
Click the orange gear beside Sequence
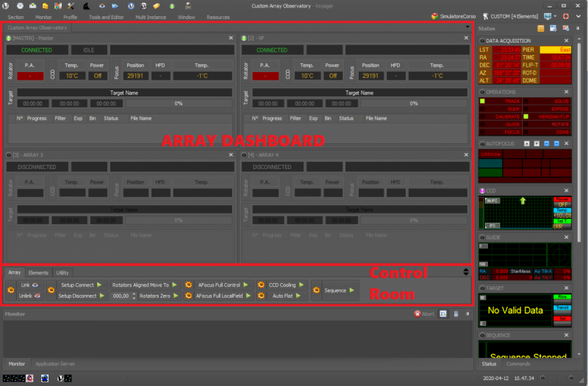coord(316,290)
